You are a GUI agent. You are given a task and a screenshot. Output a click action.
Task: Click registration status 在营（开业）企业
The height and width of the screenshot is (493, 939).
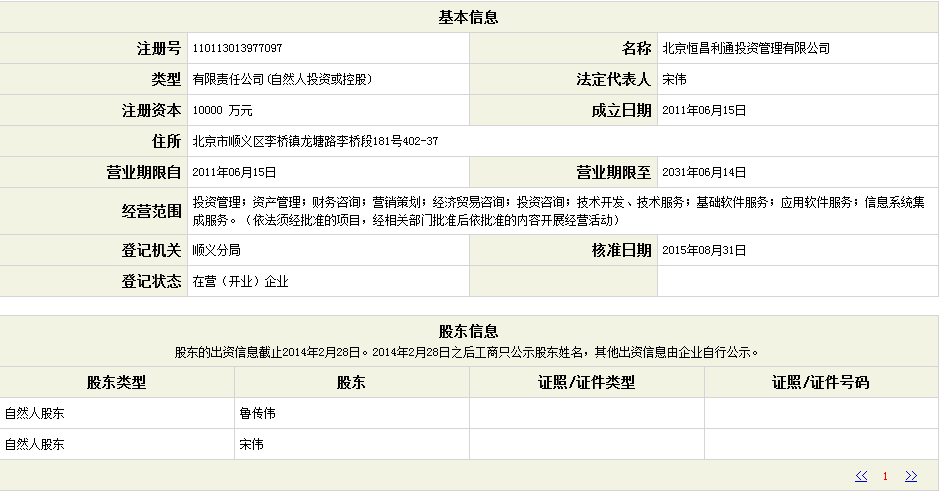coord(240,282)
